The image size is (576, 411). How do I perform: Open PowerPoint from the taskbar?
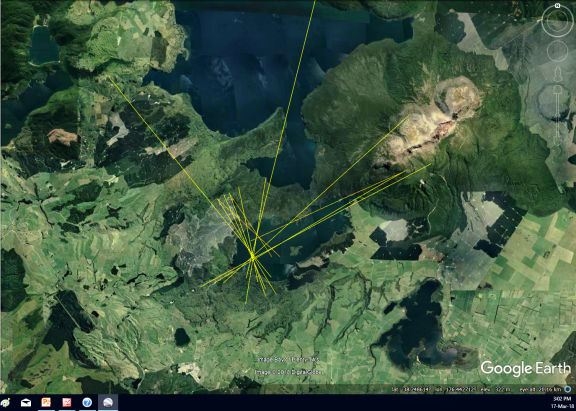[x=46, y=403]
